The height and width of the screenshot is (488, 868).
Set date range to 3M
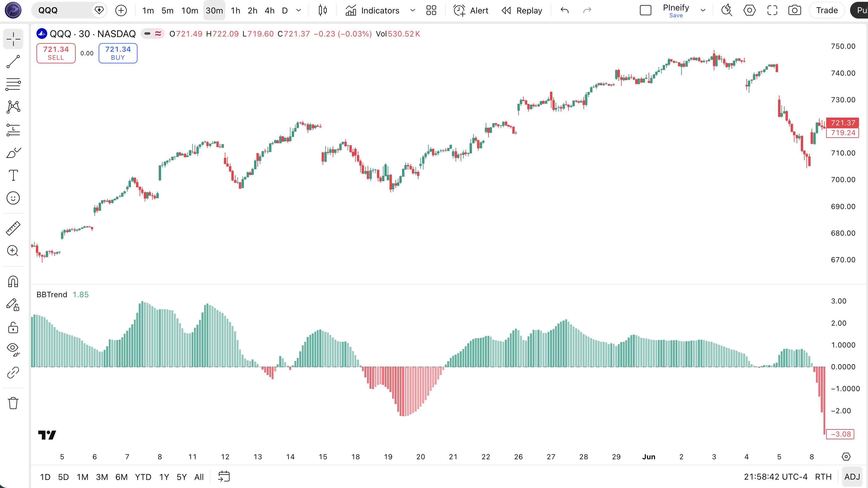click(x=102, y=477)
